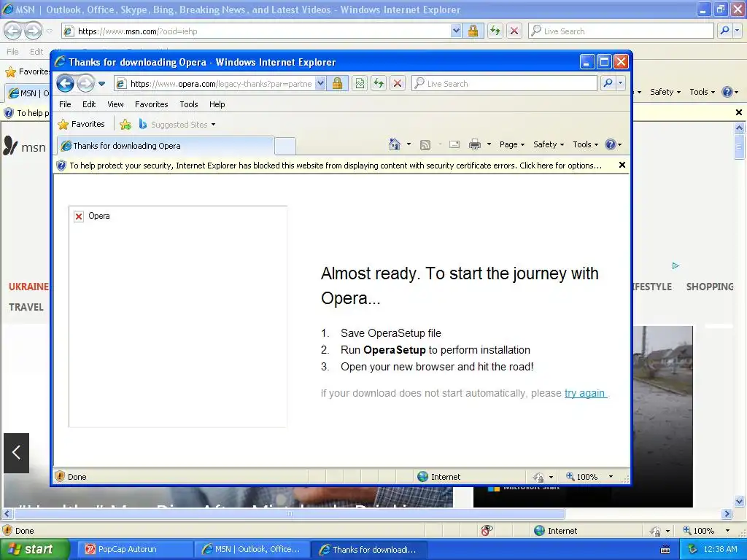Click search magnifier in Opera window
Viewport: 747px width, 560px height.
[x=608, y=84]
